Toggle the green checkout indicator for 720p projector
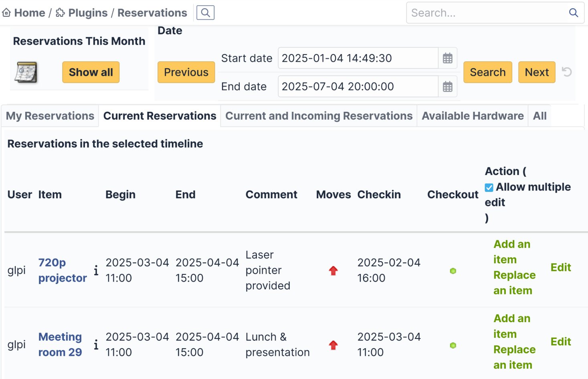This screenshot has width=588, height=379. 453,270
